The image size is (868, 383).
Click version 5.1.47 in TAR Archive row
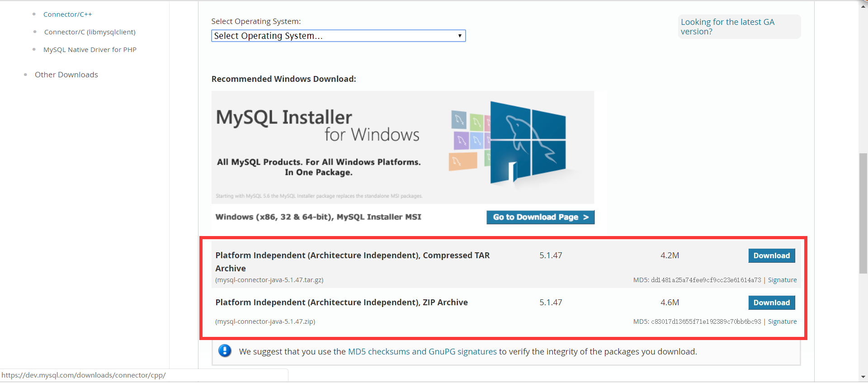pos(551,255)
